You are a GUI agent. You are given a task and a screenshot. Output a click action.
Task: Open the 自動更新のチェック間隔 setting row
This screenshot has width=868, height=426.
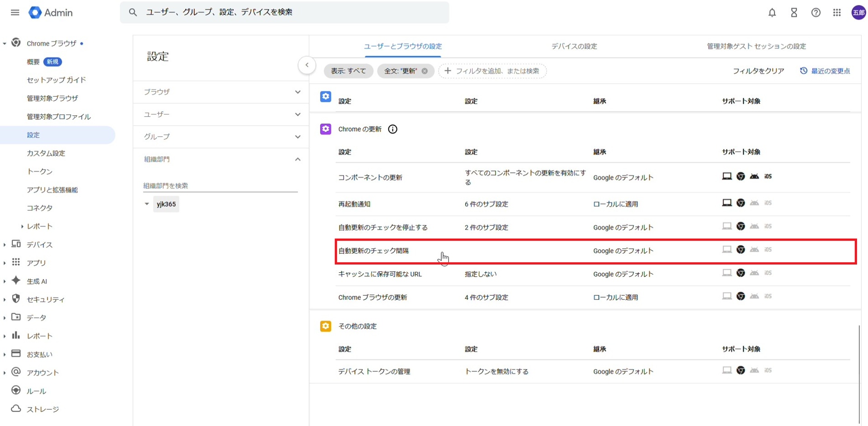point(373,251)
